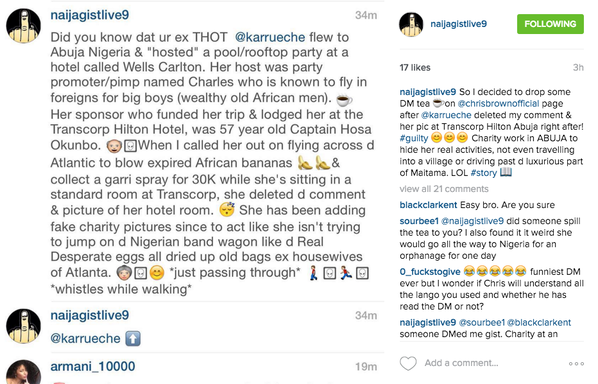598x384 pixels.
Task: Expand view all 21 comments
Action: click(444, 189)
